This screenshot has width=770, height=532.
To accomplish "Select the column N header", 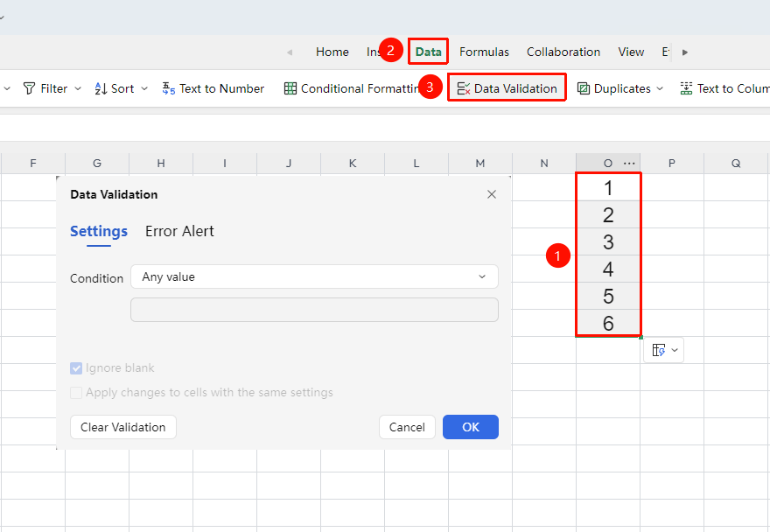I will tap(544, 163).
